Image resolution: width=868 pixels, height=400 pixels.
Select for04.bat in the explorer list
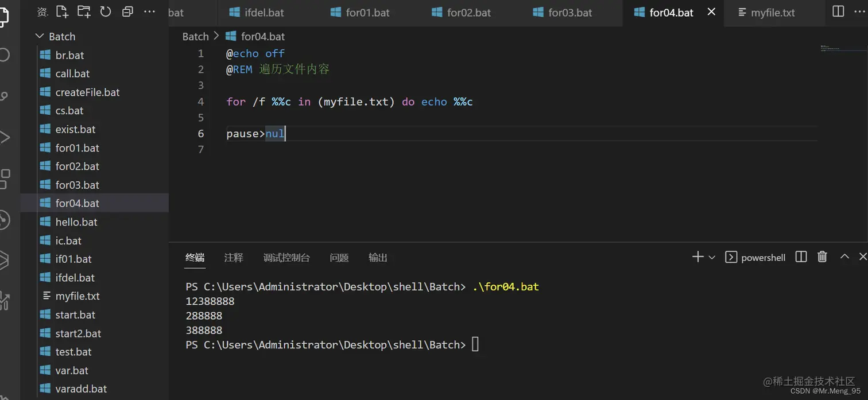[95, 203]
